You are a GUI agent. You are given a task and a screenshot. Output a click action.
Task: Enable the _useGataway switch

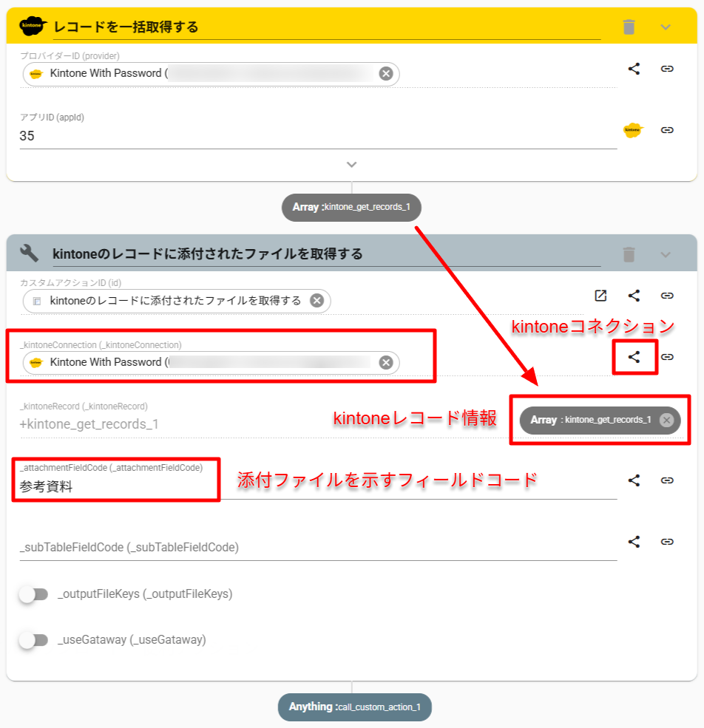33,640
